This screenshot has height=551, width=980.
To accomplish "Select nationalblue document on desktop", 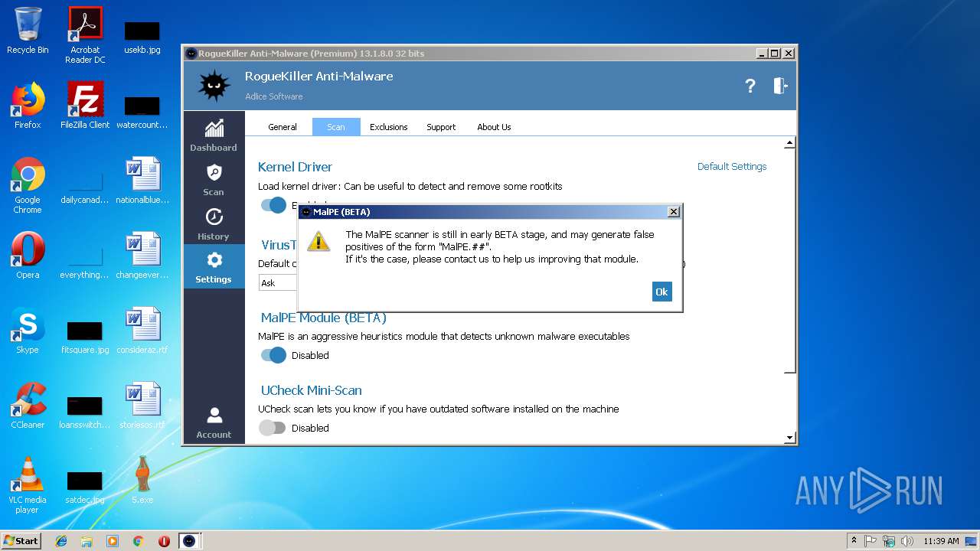I will click(x=142, y=181).
